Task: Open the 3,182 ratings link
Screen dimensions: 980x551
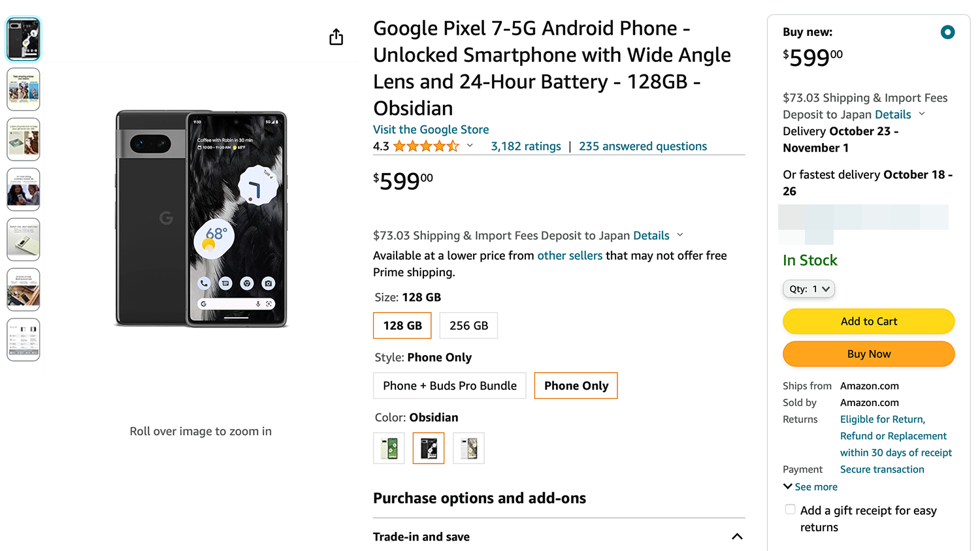Action: 526,146
